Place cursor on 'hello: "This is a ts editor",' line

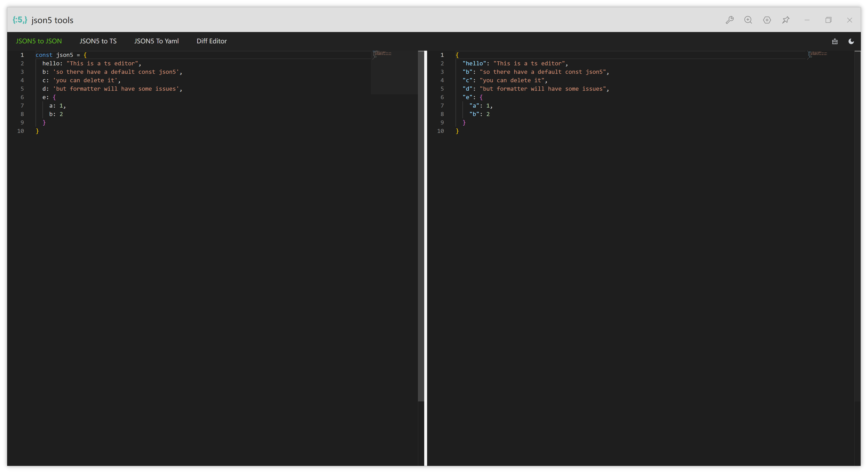click(92, 63)
